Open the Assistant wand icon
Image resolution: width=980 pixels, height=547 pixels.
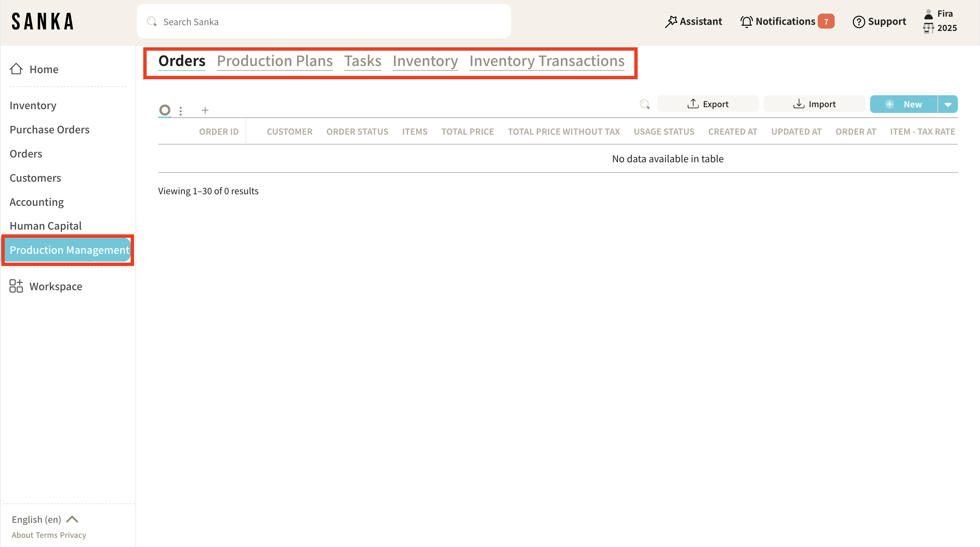click(671, 22)
